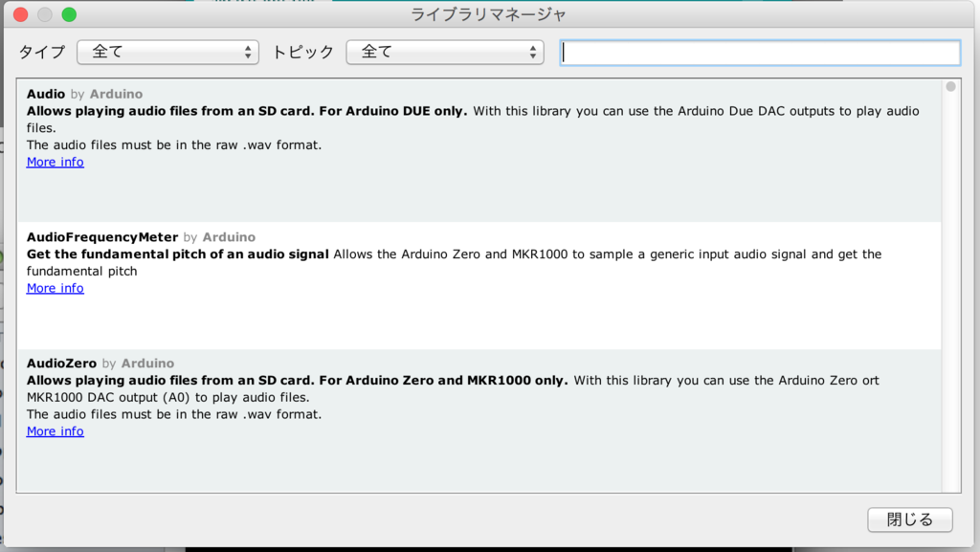The height and width of the screenshot is (552, 980).
Task: Click the ライブラリマネージャ window title
Action: tap(488, 14)
